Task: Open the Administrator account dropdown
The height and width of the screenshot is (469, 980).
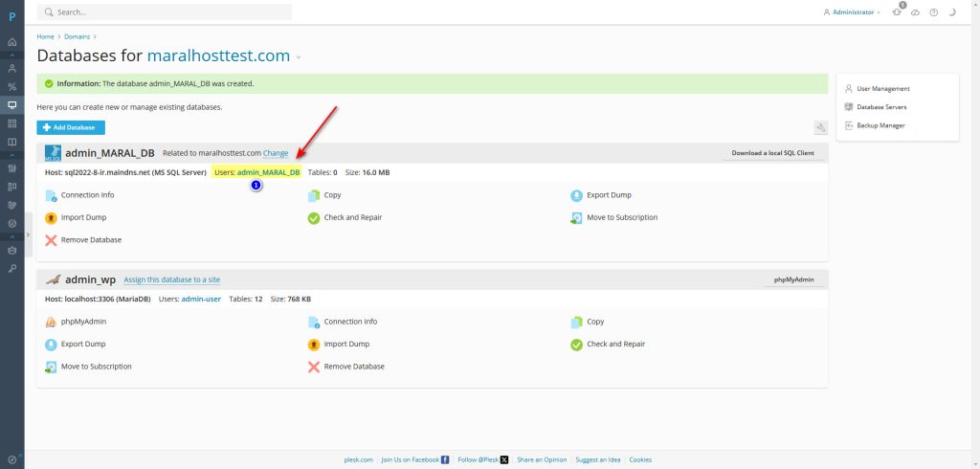Action: (852, 11)
